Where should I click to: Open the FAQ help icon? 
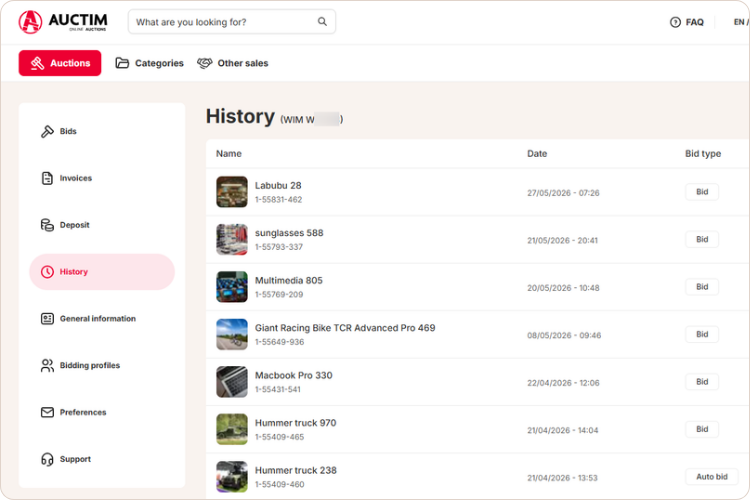[x=675, y=22]
